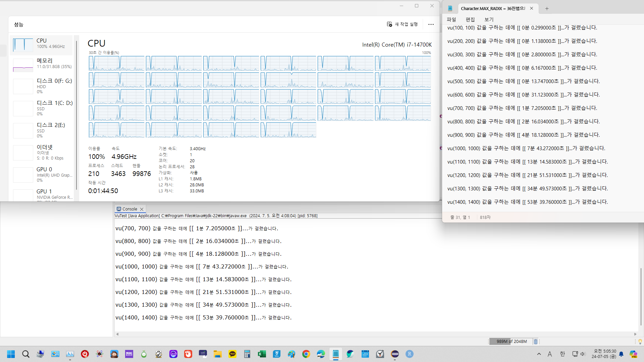Image resolution: width=644 pixels, height=362 pixels.
Task: Click the console horizontal scrollbar right arrow
Action: click(x=635, y=334)
